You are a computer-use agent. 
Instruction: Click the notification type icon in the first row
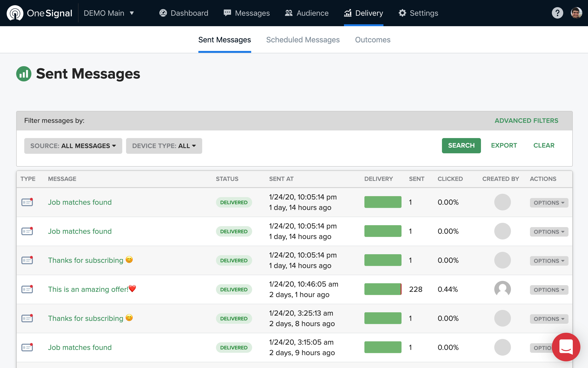pyautogui.click(x=27, y=202)
